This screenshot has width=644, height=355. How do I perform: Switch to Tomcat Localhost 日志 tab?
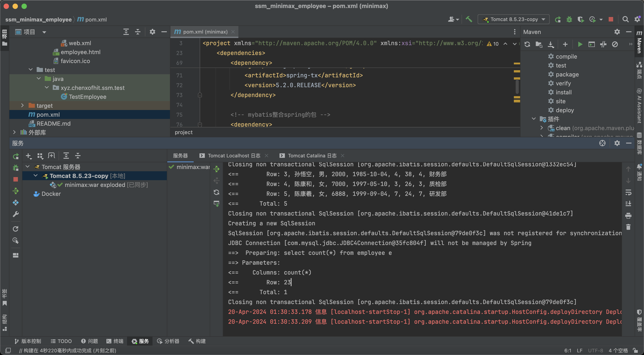coord(234,156)
